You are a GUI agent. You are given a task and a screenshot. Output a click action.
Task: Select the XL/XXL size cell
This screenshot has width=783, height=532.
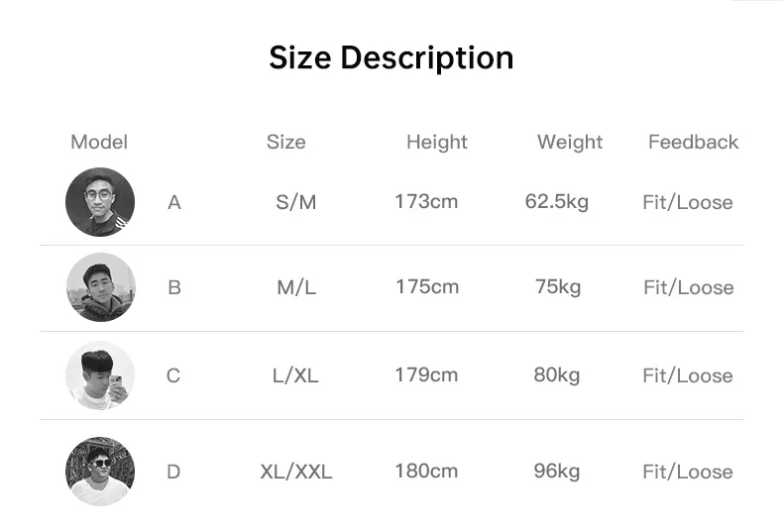click(x=295, y=472)
